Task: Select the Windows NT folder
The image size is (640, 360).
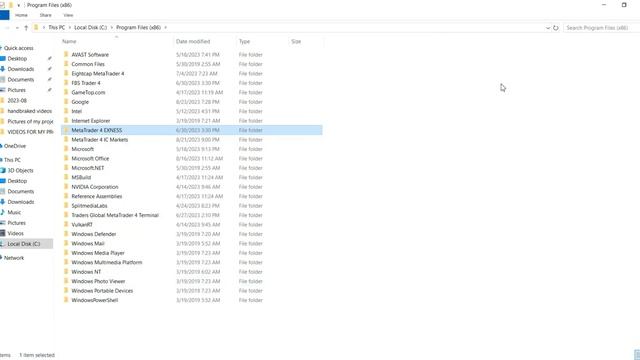Action: click(x=86, y=272)
